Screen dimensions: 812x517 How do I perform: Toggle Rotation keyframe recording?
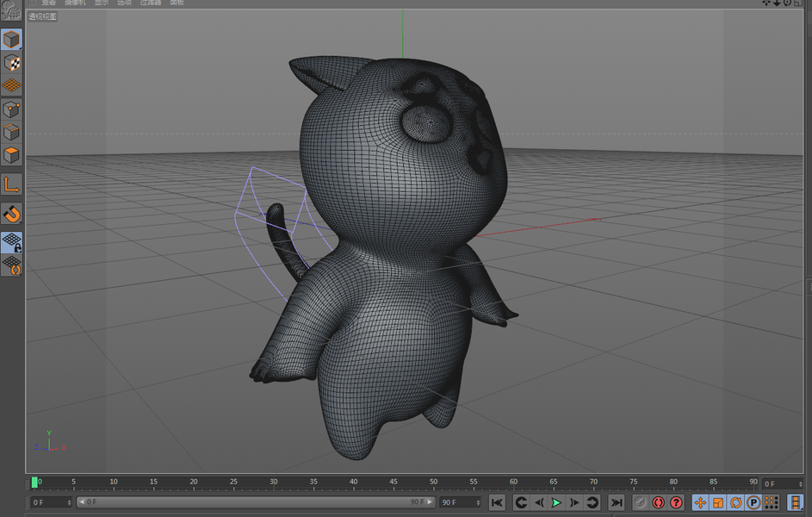tap(735, 502)
